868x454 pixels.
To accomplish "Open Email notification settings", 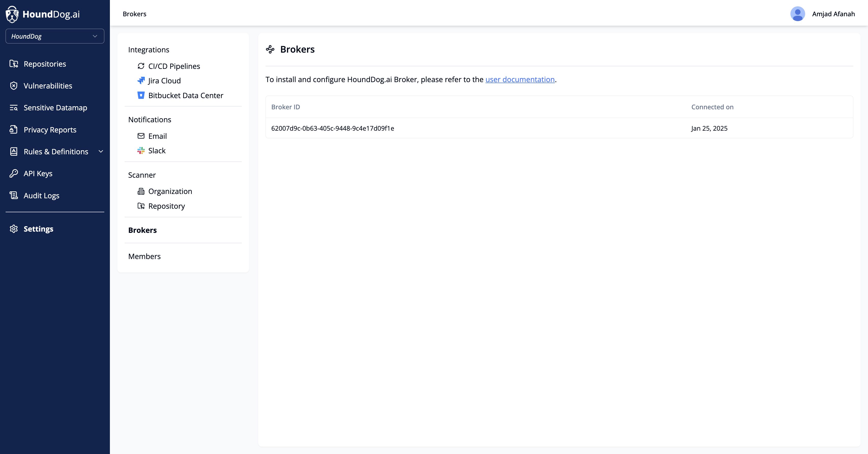I will [157, 136].
